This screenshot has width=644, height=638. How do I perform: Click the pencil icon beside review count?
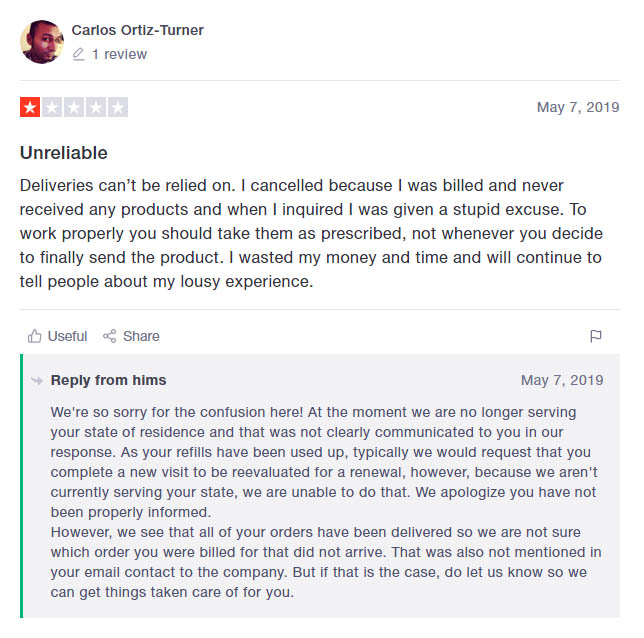(79, 55)
